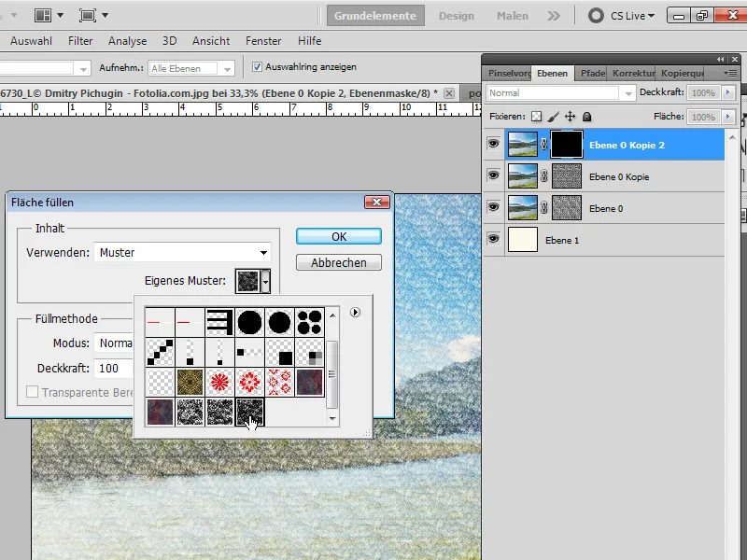Open the Deckkraft slider arrow in Ebenen panel
Image resolution: width=747 pixels, height=560 pixels.
pos(727,92)
